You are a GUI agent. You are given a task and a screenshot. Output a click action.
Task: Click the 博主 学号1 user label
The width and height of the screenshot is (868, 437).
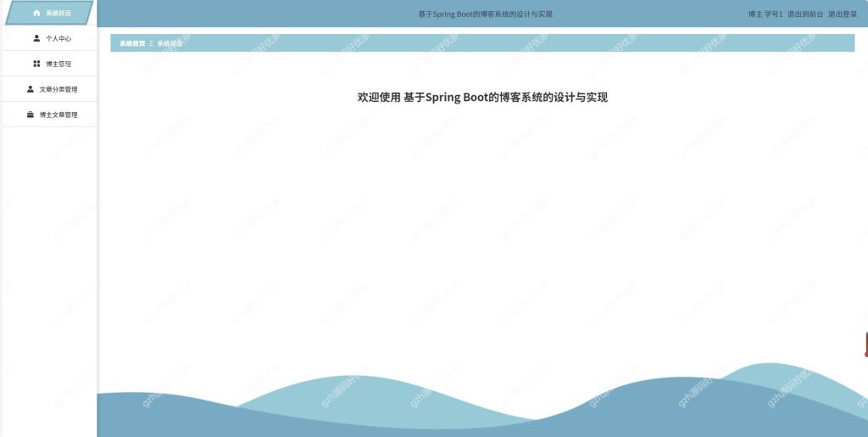point(765,14)
